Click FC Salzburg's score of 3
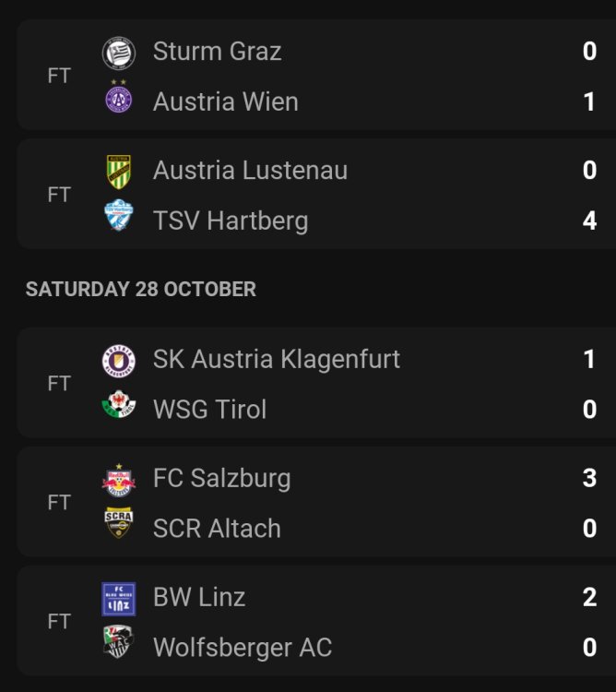The width and height of the screenshot is (616, 692). coord(589,478)
